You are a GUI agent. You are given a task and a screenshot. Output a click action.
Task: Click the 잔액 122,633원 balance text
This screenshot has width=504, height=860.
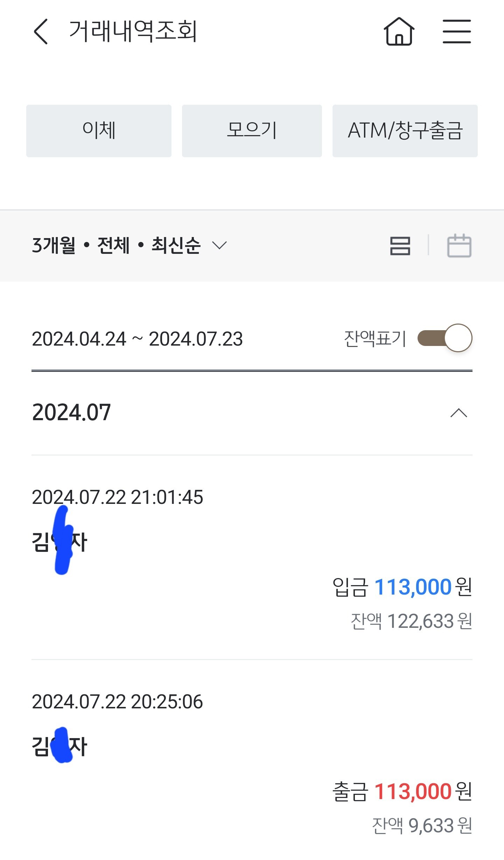pos(411,622)
